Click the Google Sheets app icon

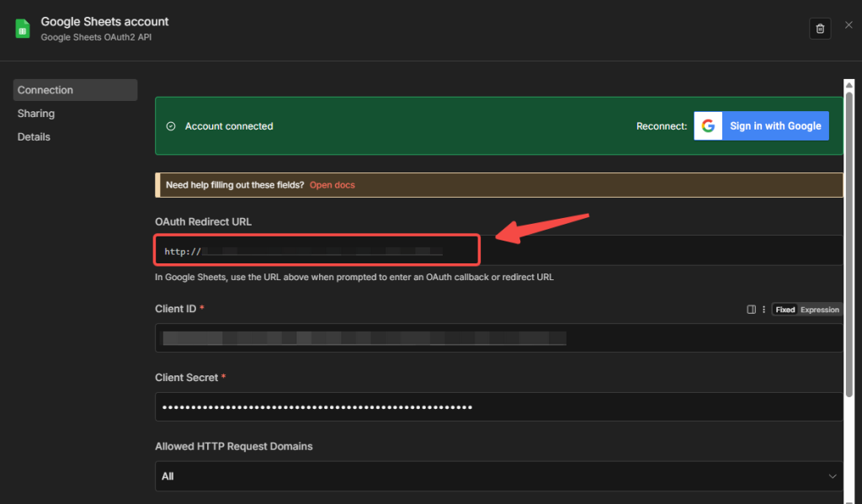23,29
